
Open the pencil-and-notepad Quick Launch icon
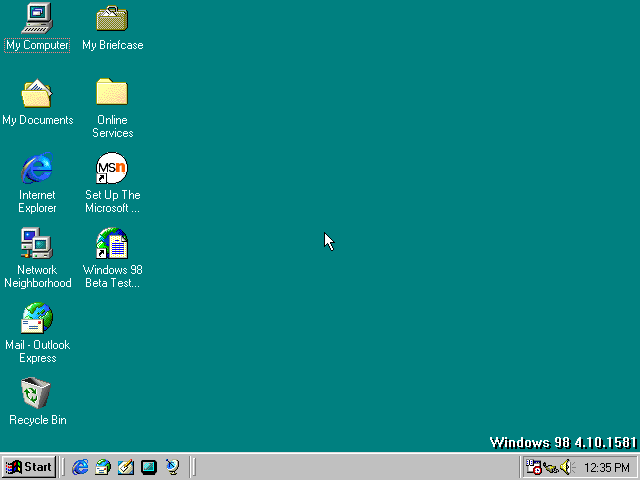[126, 467]
